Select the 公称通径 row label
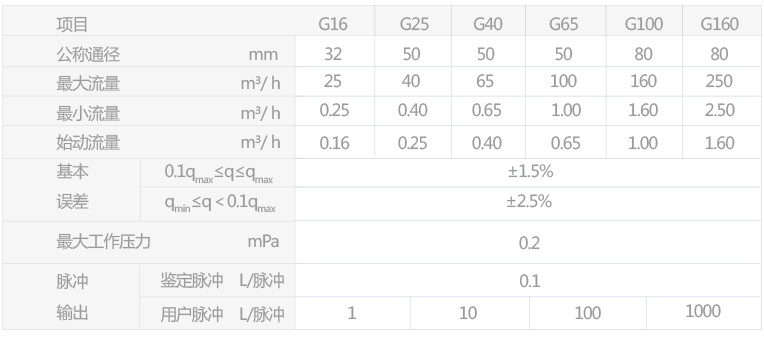 click(x=88, y=55)
